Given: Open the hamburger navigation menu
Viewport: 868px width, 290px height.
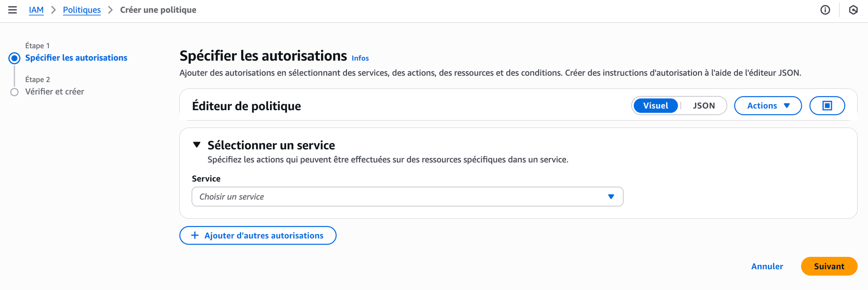Looking at the screenshot, I should point(12,10).
